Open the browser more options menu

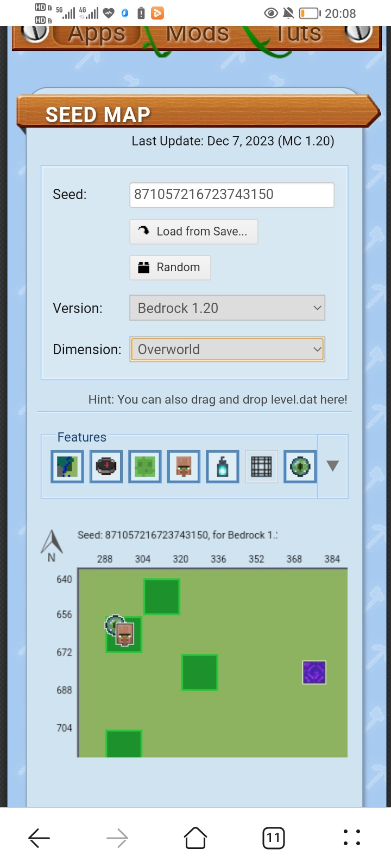pos(352,838)
